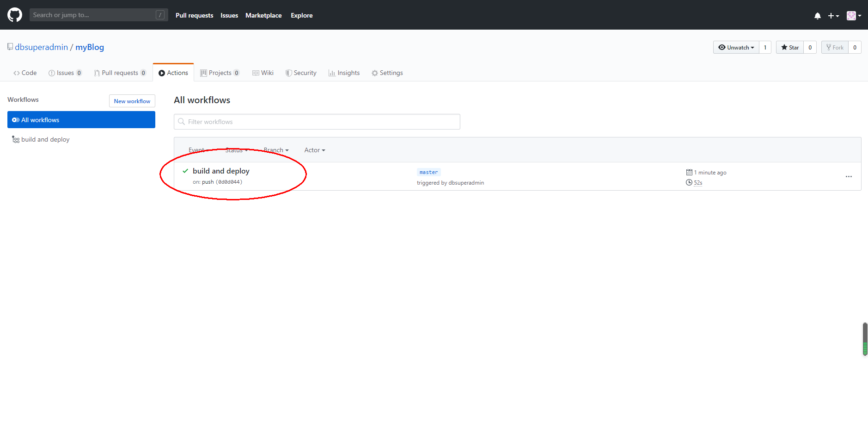Switch to the Code tab
868x422 pixels.
25,73
